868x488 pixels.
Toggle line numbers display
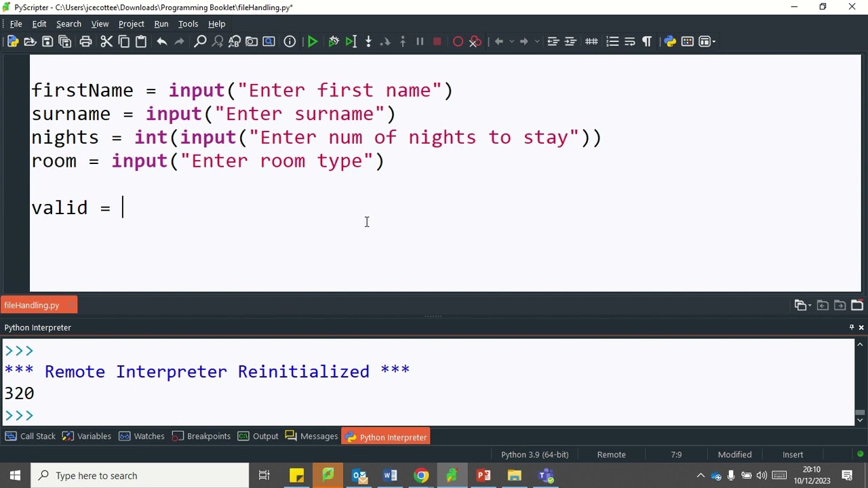tap(612, 41)
